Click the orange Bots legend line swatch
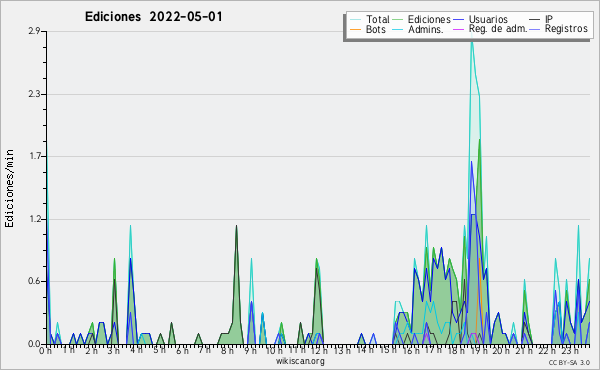The width and height of the screenshot is (600, 370). click(355, 29)
